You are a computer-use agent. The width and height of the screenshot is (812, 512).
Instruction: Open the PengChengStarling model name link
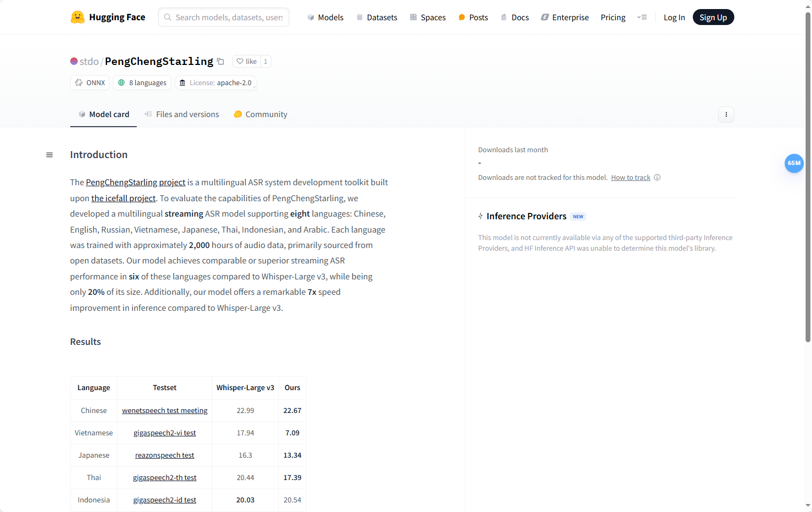[159, 61]
